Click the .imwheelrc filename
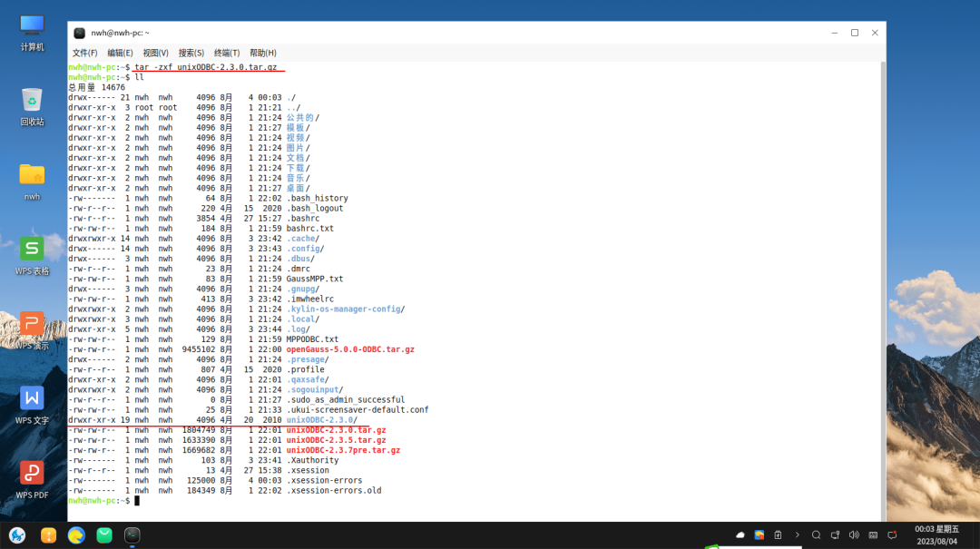The height and width of the screenshot is (549, 980). coord(310,299)
